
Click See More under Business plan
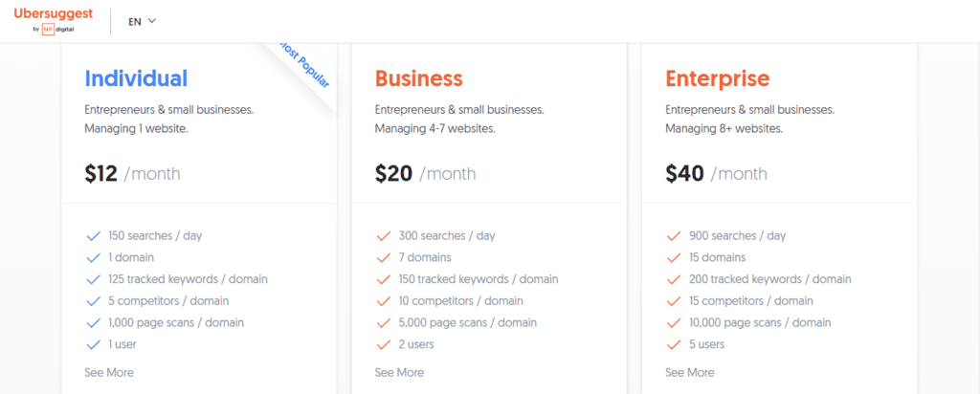tap(399, 373)
